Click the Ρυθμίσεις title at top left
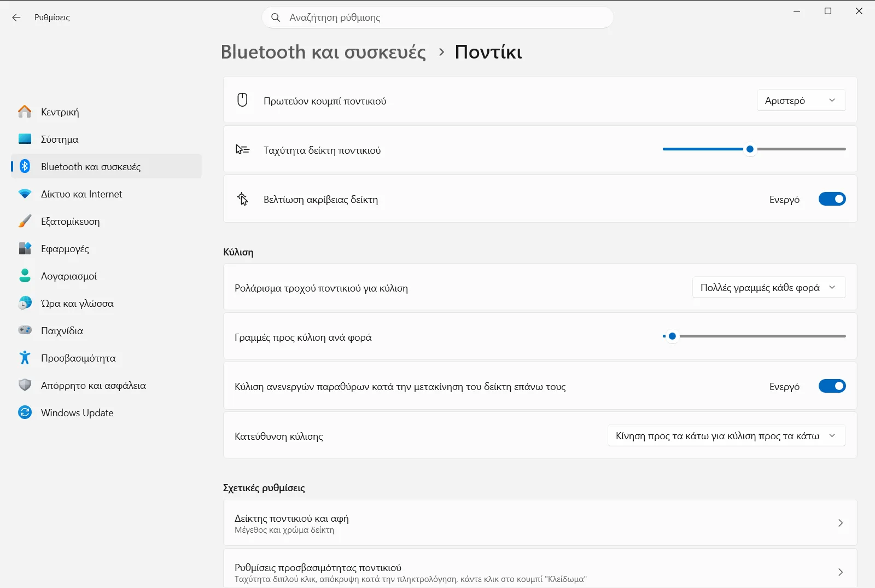The image size is (875, 588). tap(52, 18)
